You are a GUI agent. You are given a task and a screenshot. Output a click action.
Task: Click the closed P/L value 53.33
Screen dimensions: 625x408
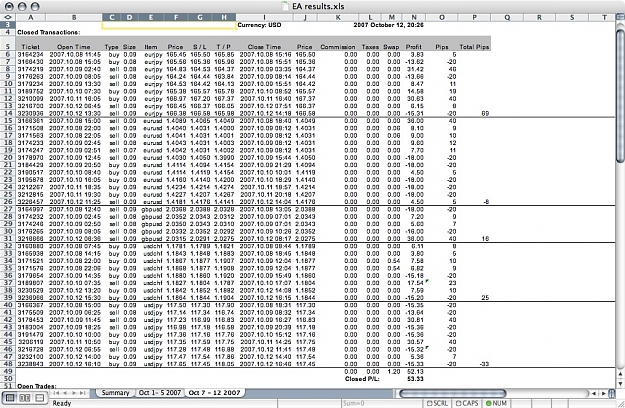[x=415, y=379]
